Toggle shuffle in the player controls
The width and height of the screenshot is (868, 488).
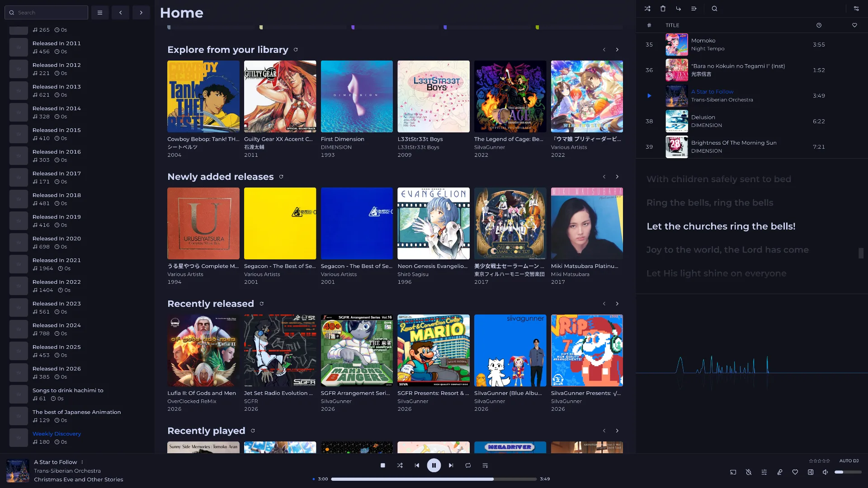click(400, 465)
